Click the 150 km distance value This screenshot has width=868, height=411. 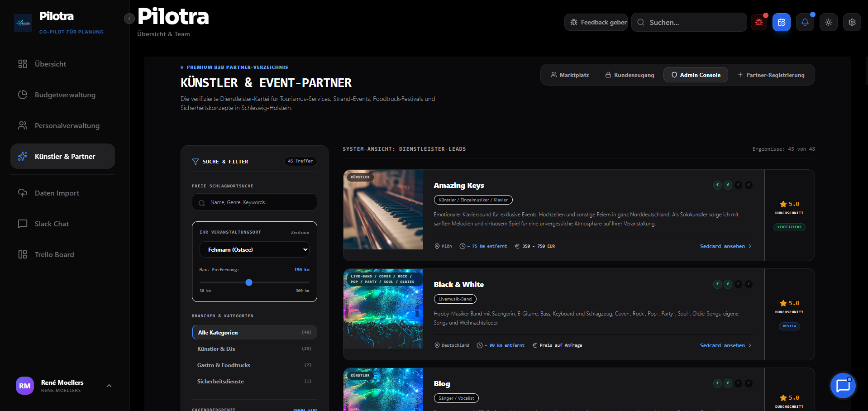point(302,270)
